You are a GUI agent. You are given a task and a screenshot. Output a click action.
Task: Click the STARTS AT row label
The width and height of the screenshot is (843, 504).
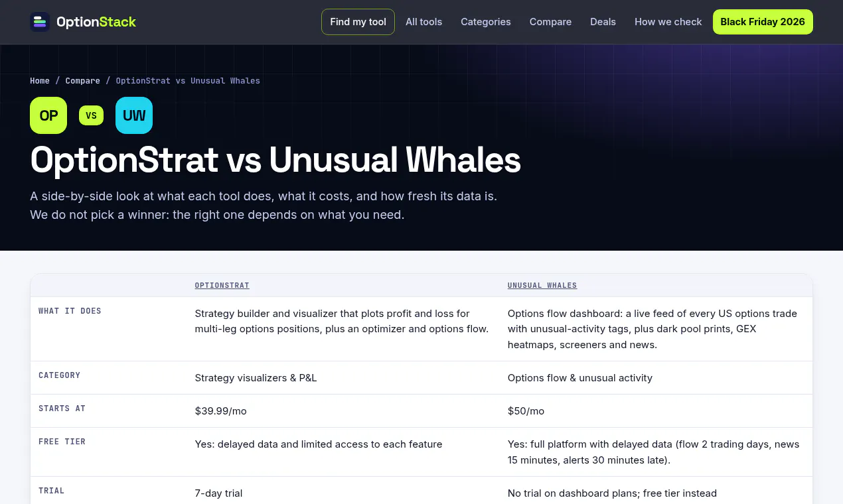(x=62, y=409)
